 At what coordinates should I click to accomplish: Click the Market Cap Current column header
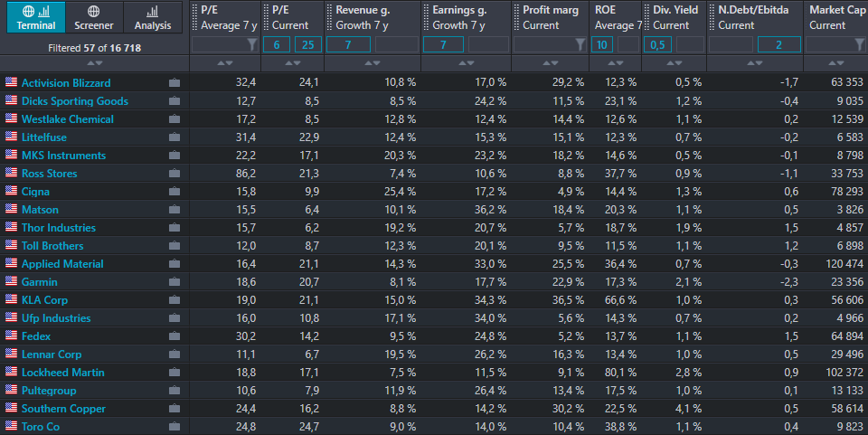point(837,18)
